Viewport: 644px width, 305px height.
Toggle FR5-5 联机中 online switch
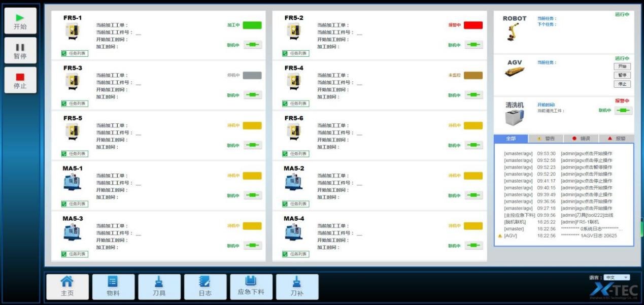(253, 145)
